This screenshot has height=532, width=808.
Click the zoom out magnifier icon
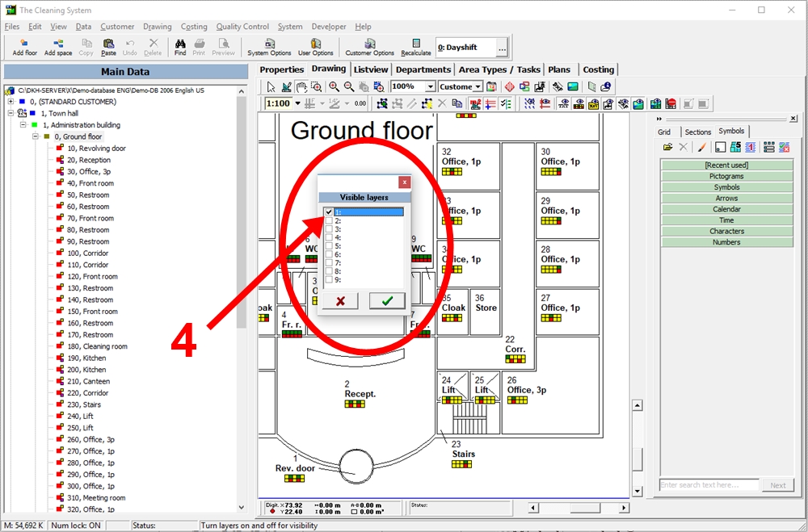(349, 86)
